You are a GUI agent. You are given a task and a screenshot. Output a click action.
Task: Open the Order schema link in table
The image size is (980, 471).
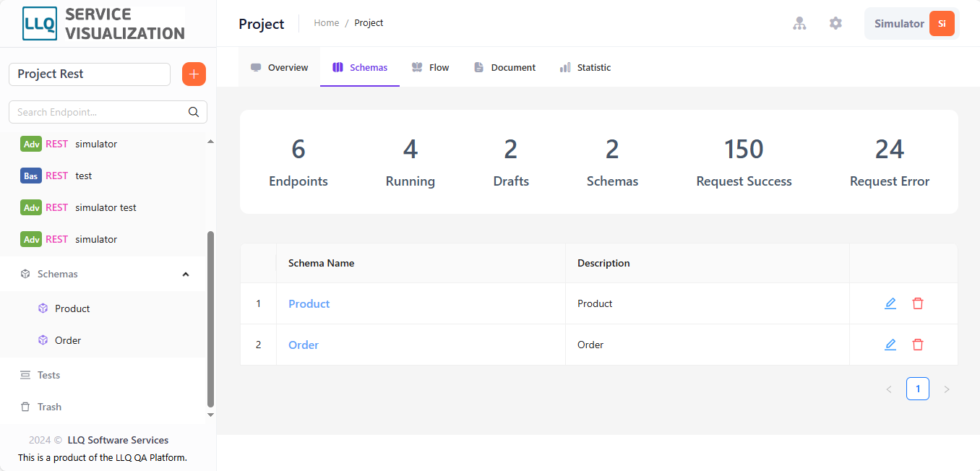point(304,345)
